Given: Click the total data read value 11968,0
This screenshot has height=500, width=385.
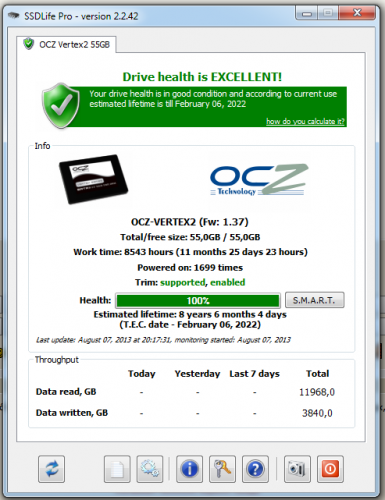Looking at the screenshot, I should pos(317,392).
